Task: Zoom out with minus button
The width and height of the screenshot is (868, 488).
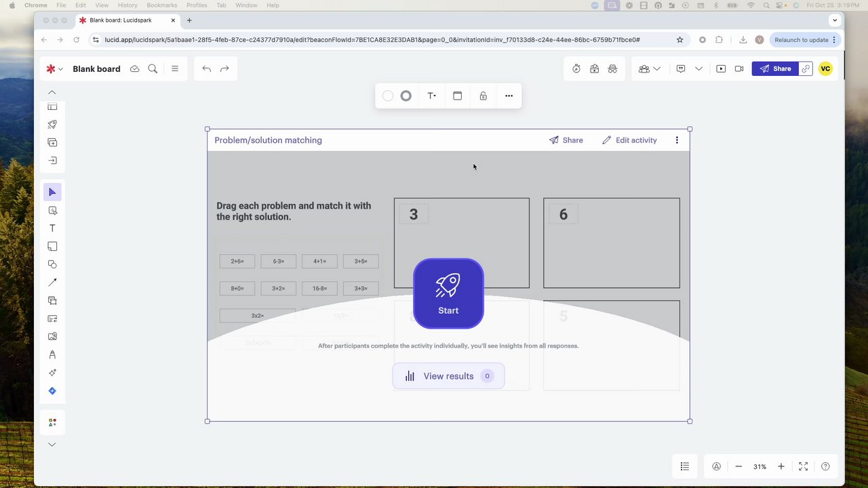Action: point(738,466)
